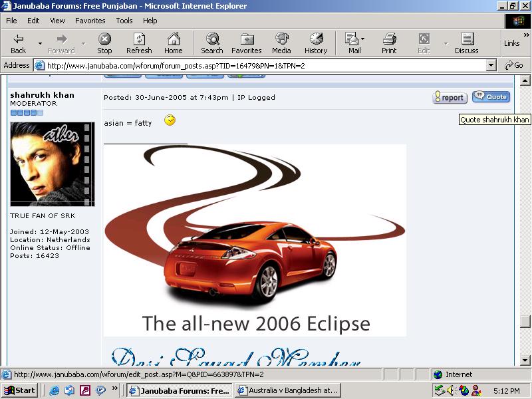532x399 pixels.
Task: Print the current page
Action: 389,43
